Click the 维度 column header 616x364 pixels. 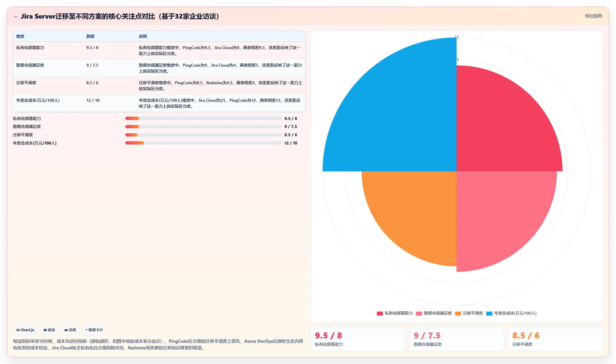(x=20, y=36)
